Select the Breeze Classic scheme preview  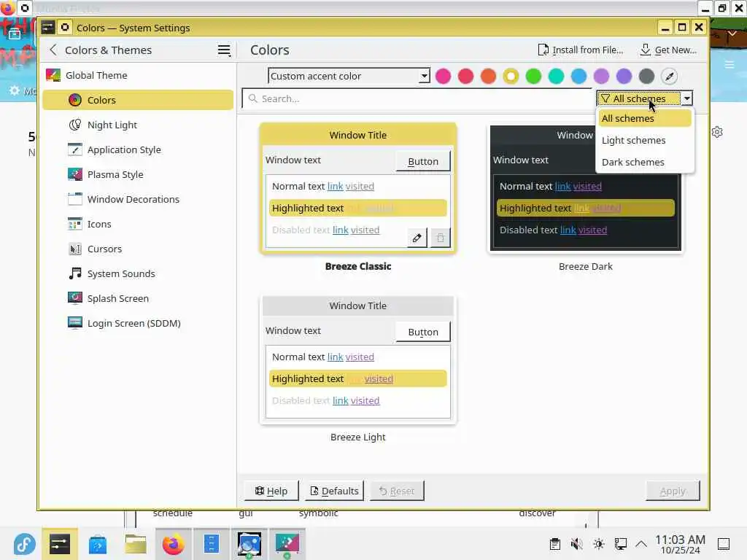(358, 188)
